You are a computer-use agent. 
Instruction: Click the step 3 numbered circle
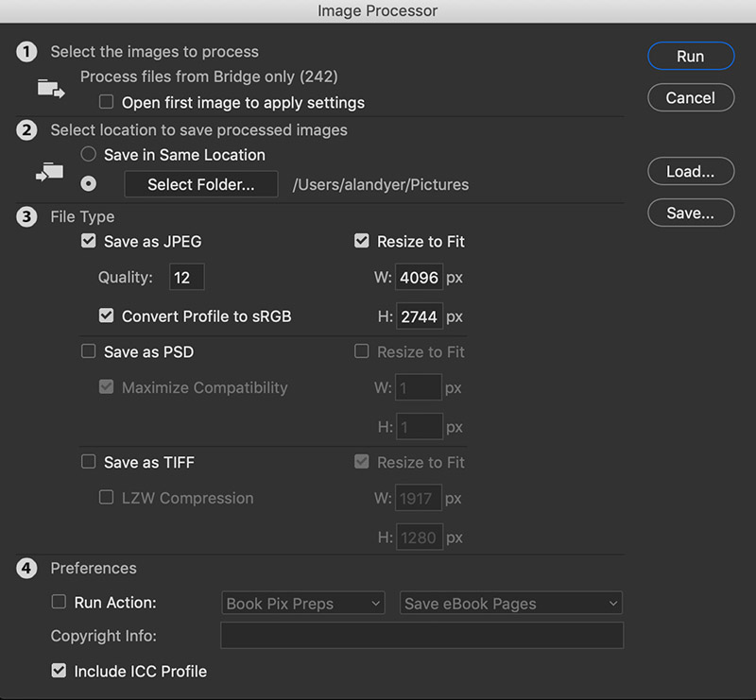[x=26, y=216]
